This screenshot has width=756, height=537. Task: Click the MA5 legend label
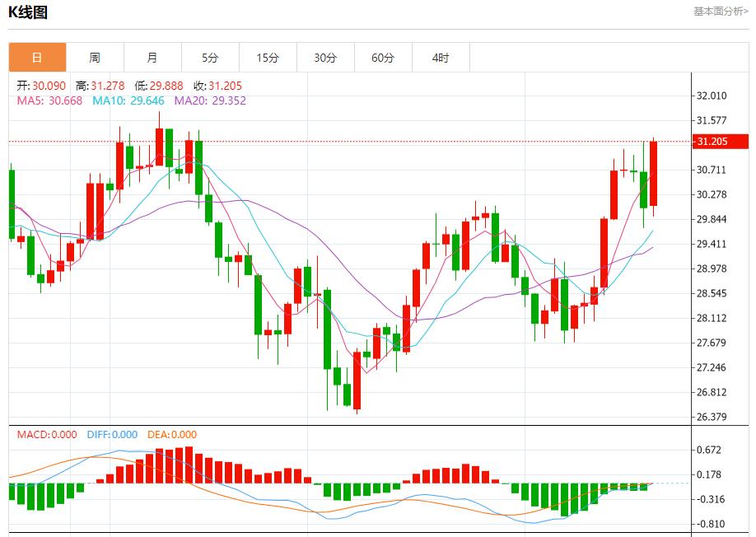pyautogui.click(x=50, y=100)
